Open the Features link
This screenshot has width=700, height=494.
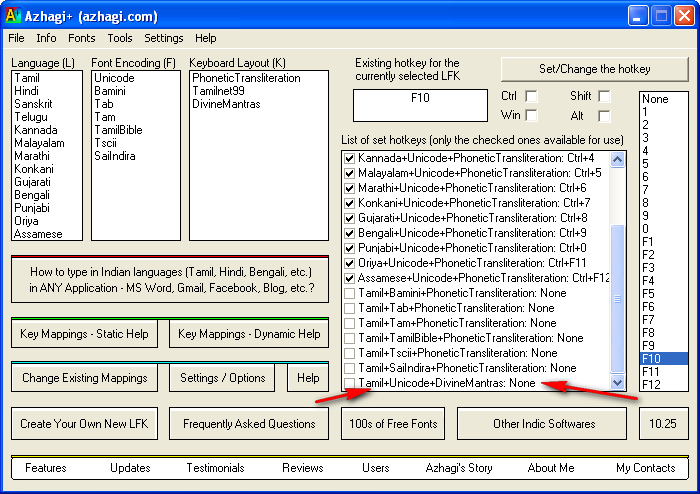point(46,468)
